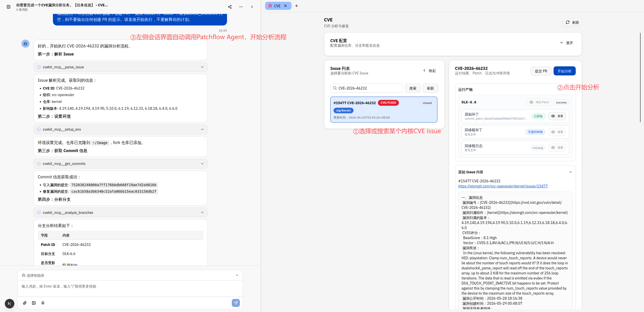Click the share conversation icon
Screen dimensions: 644x312
[230, 7]
